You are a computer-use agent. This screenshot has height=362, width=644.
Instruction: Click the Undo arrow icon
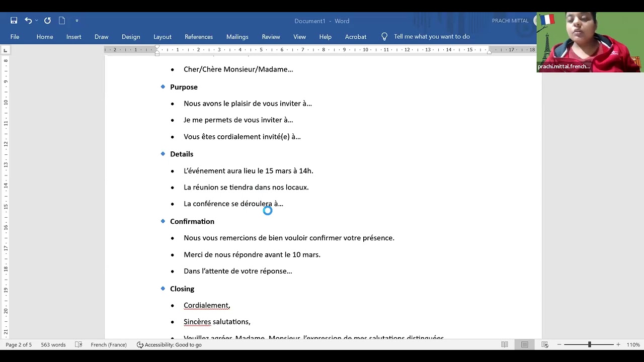click(x=28, y=21)
